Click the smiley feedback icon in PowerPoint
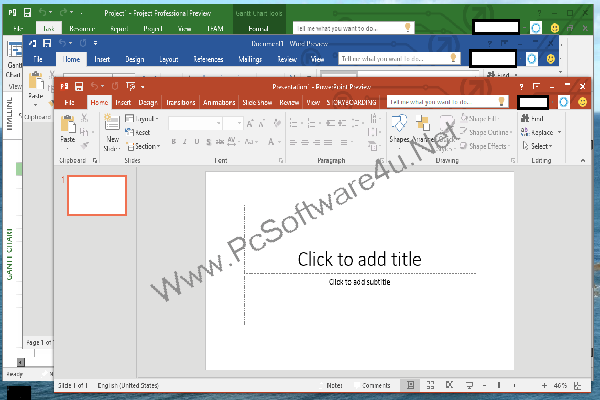 coord(582,102)
